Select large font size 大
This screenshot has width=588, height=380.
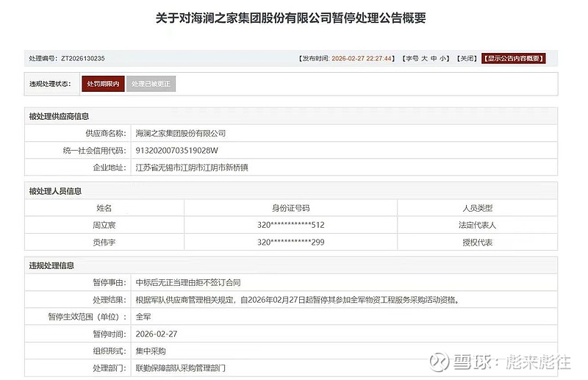coord(424,59)
